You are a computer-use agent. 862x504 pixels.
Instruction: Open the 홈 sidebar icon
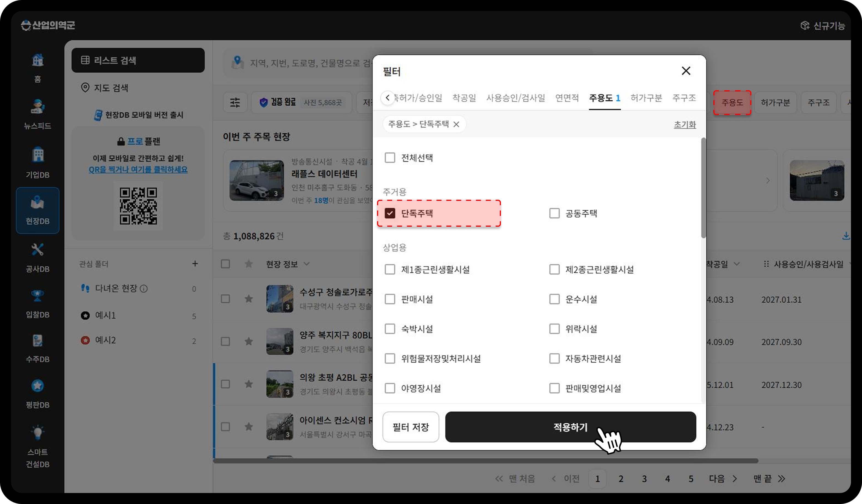pos(38,60)
